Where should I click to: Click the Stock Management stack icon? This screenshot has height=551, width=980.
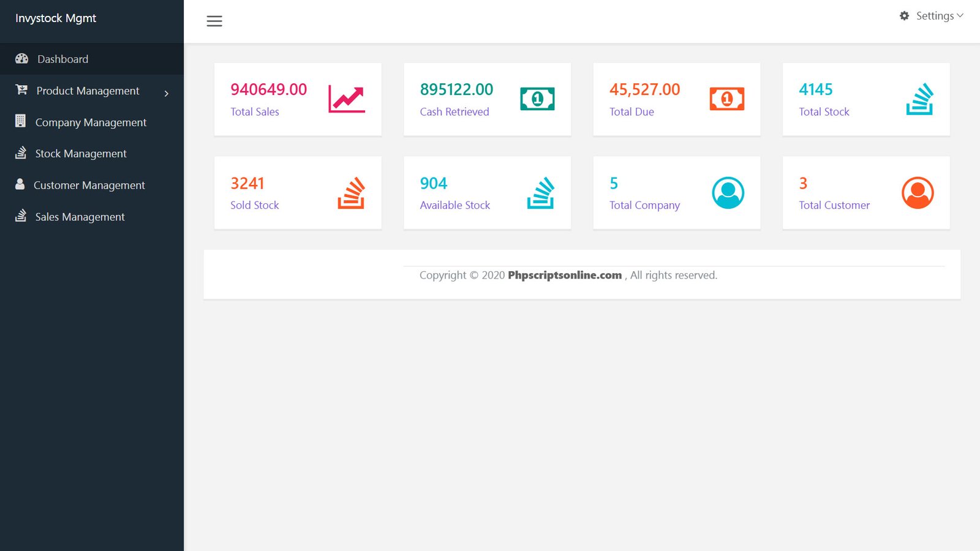pyautogui.click(x=21, y=152)
